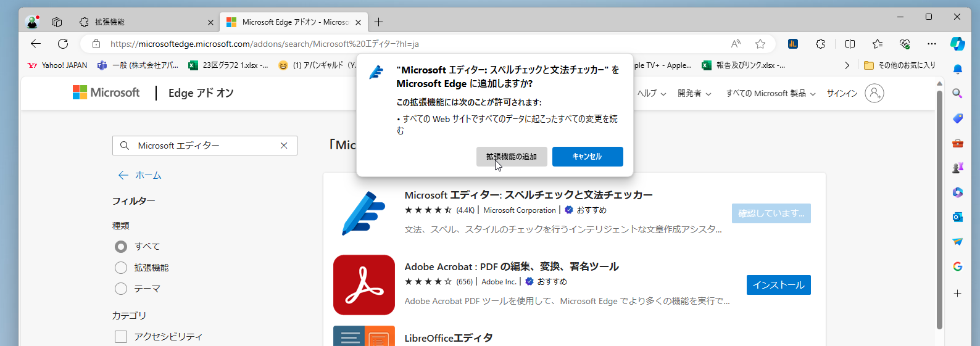This screenshot has height=346, width=980.
Task: Close the Microsoft Edge アドオン tab
Action: (x=358, y=22)
